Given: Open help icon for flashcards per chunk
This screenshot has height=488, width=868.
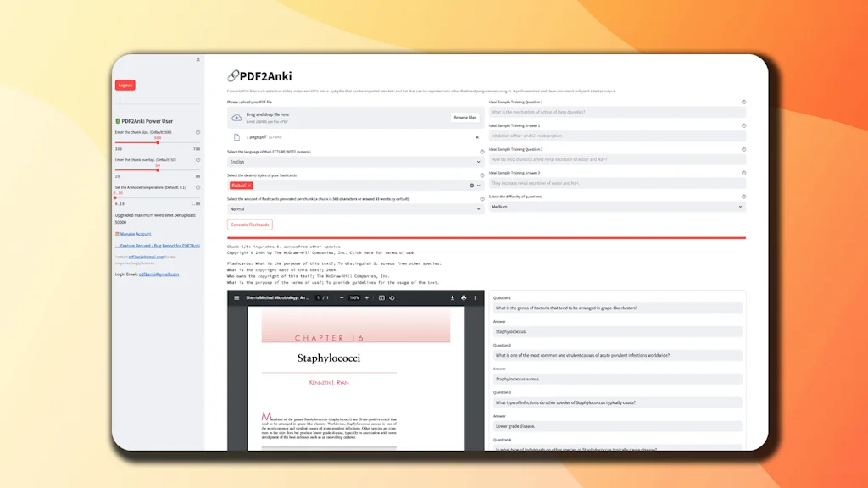Looking at the screenshot, I should (482, 199).
